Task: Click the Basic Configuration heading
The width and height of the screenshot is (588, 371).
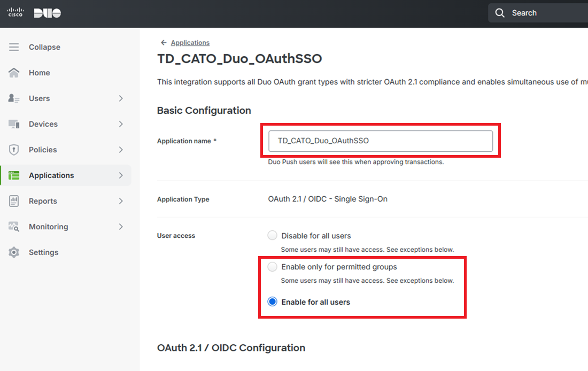Action: pos(204,110)
